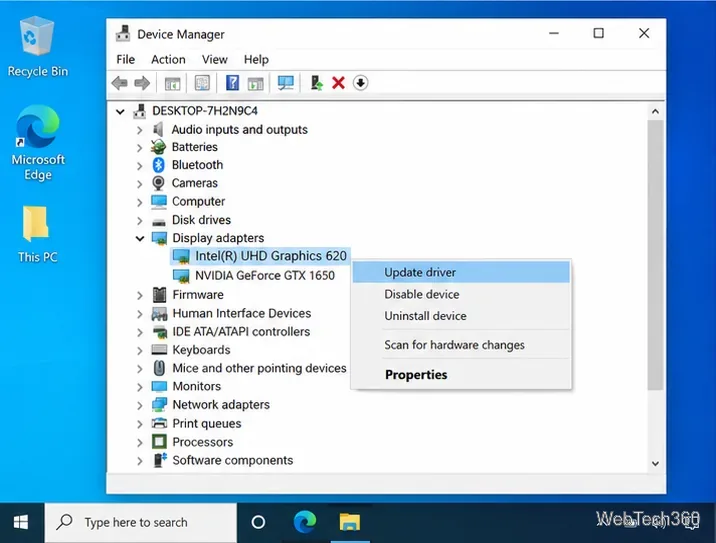Click Show/Hide Action Pane toolbar icon
The height and width of the screenshot is (543, 716).
pyautogui.click(x=255, y=84)
